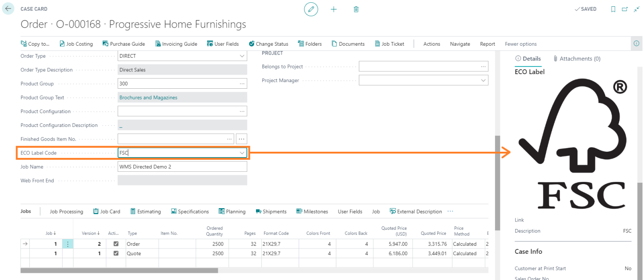Open Job Processing in the Jobs toolbar
644x280 pixels.
(66, 211)
